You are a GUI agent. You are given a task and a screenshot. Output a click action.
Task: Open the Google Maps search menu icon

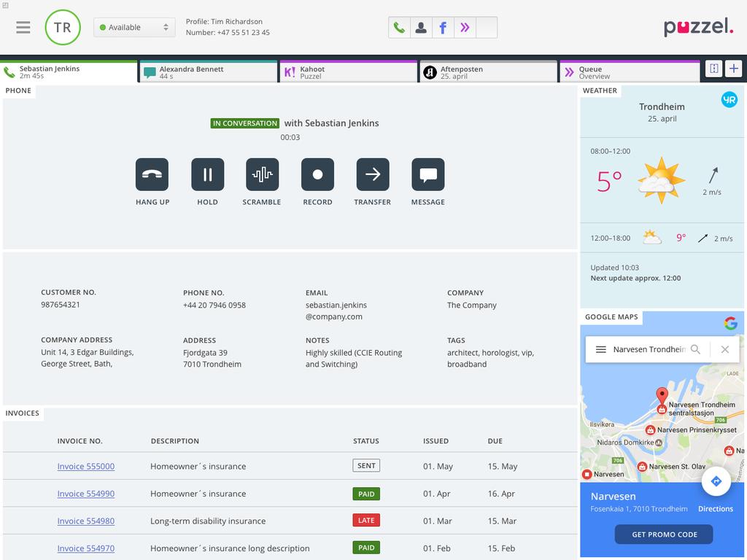pyautogui.click(x=601, y=349)
